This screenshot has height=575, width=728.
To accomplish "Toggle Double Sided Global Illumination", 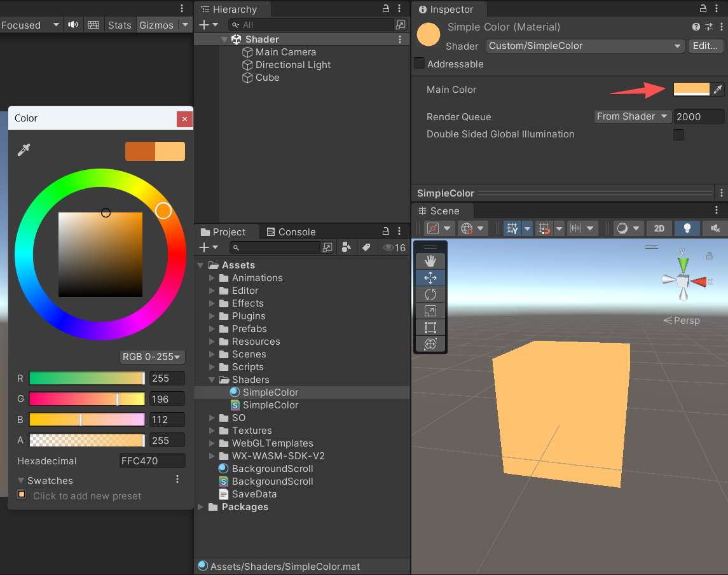I will (678, 134).
